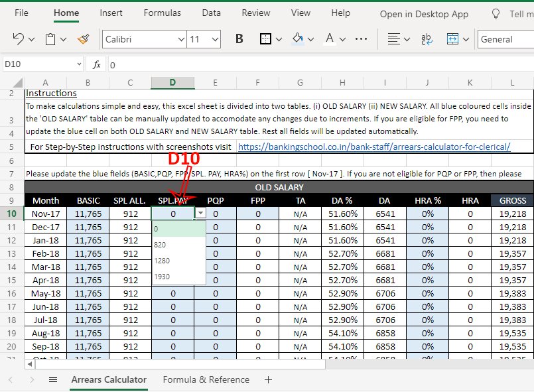534x392 pixels.
Task: Choose 1280 from the SPL.PAY dropdown list
Action: pyautogui.click(x=162, y=261)
